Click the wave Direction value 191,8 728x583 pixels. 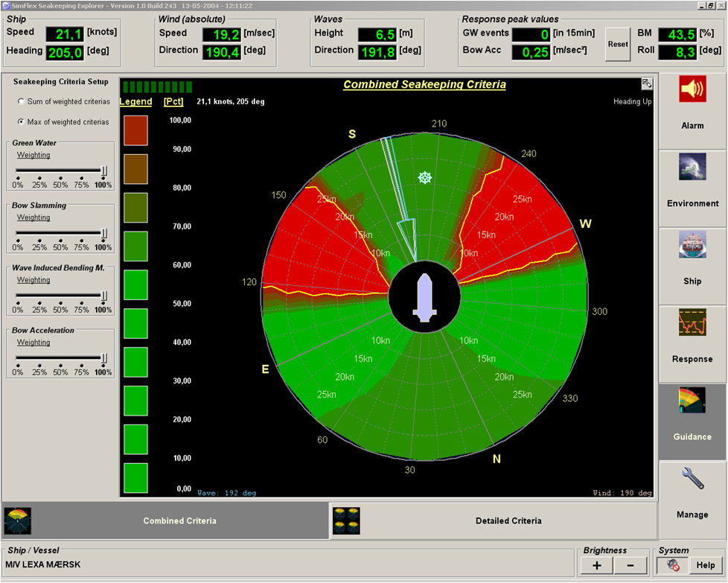coord(377,52)
